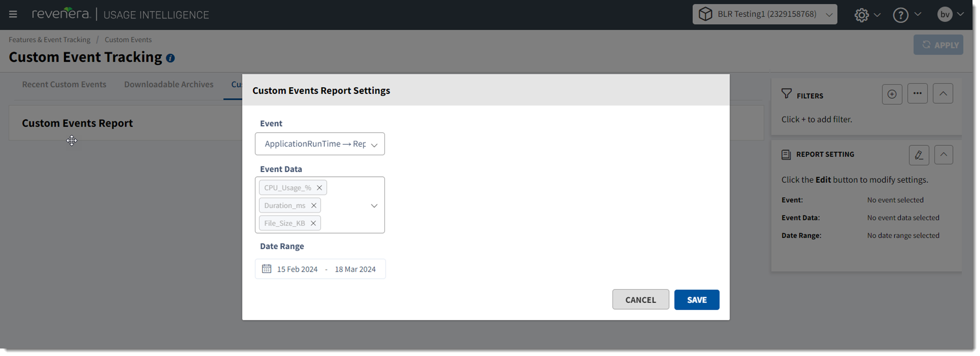Open the BLR Testing1 product selector
This screenshot has width=980, height=356.
(764, 14)
